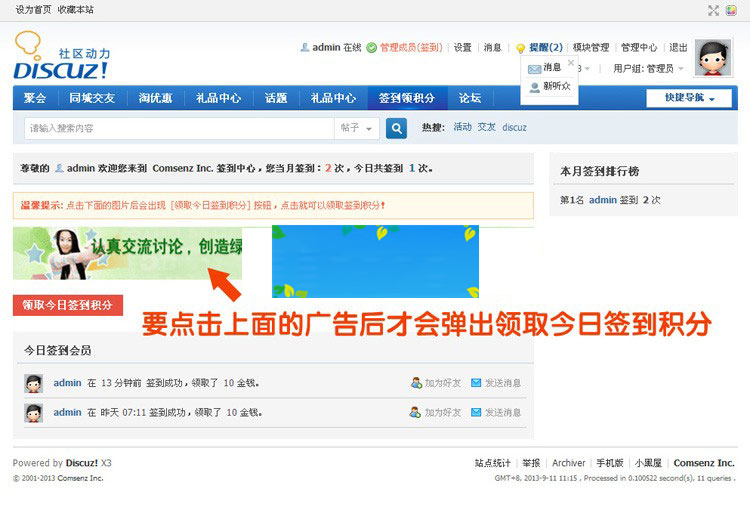Click the blue magnifier search button
This screenshot has height=523, width=750.
[x=397, y=128]
